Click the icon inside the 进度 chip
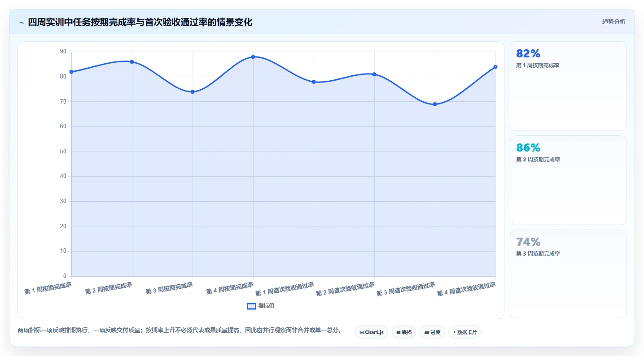This screenshot has width=644, height=356. coord(427,333)
